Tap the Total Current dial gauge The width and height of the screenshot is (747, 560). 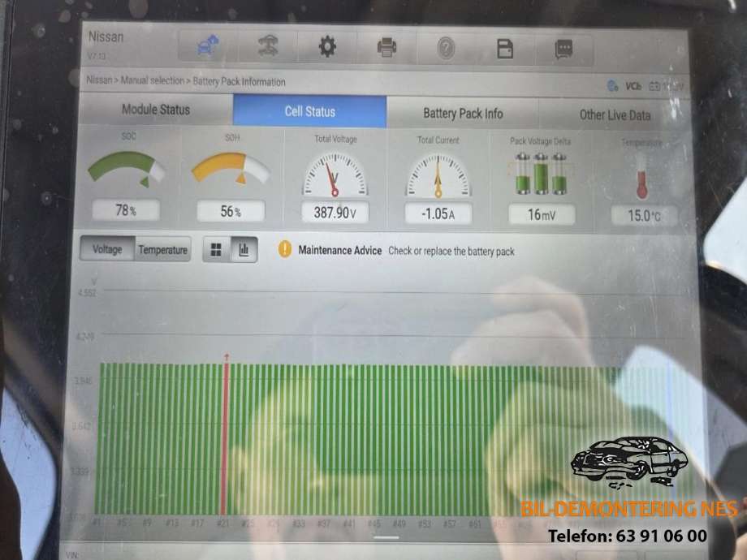438,176
